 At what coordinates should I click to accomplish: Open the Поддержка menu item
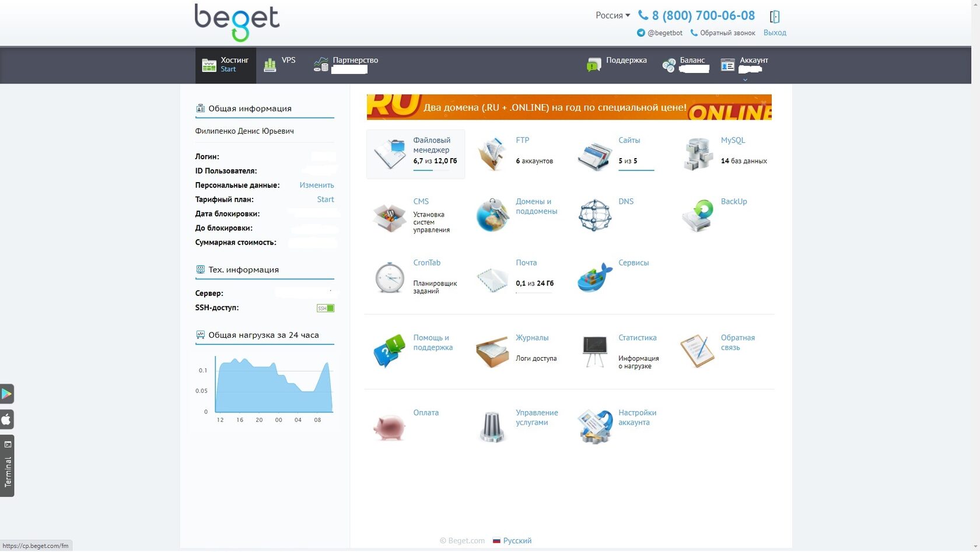click(x=617, y=65)
